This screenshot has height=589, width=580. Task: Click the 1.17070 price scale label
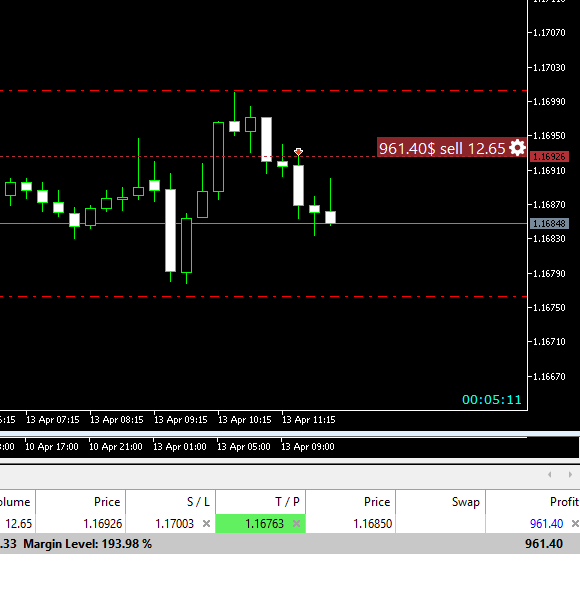pyautogui.click(x=549, y=33)
